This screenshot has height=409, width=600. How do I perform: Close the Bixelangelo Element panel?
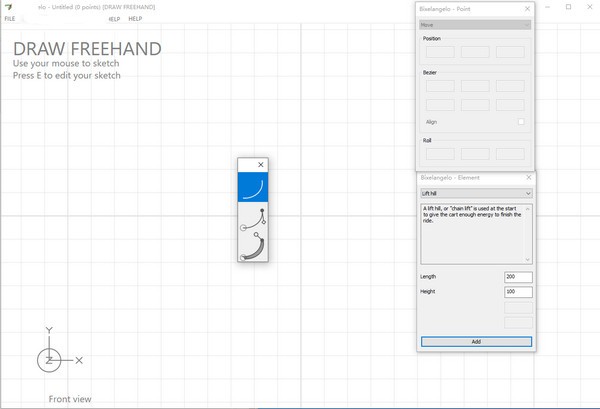tap(526, 177)
